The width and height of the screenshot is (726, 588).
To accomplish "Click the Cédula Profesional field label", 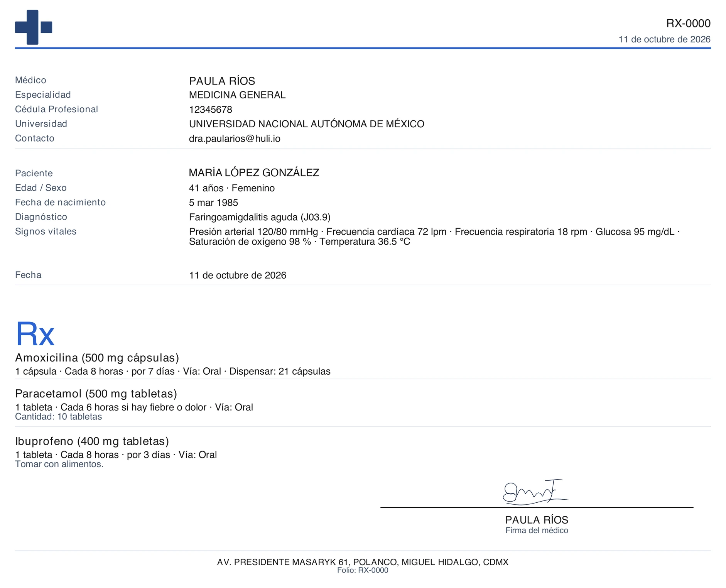I will [57, 109].
